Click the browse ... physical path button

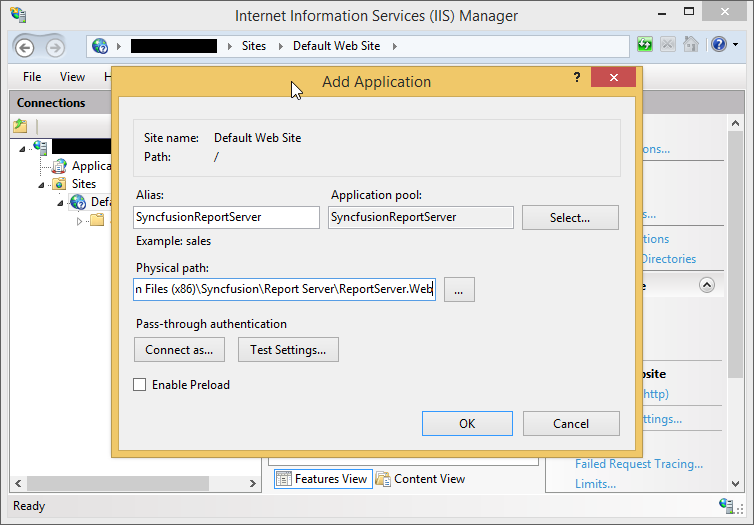(459, 290)
